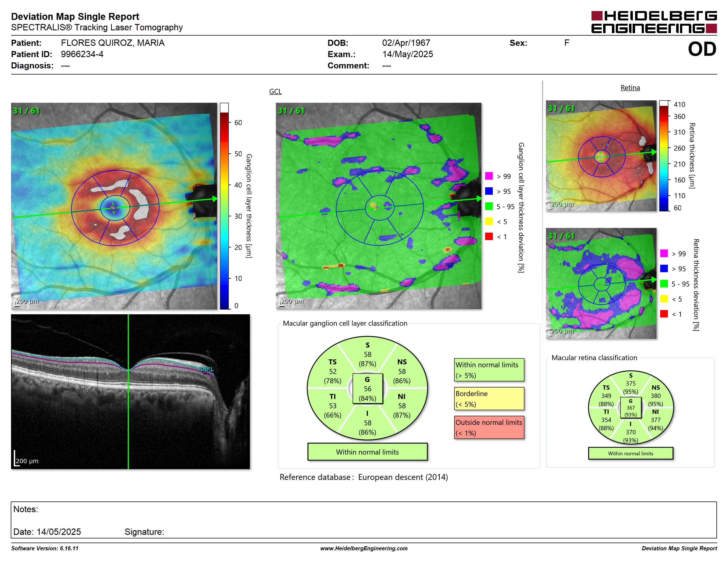728x563 pixels.
Task: Select the OCT B-scan cross-section image
Action: tap(130, 392)
